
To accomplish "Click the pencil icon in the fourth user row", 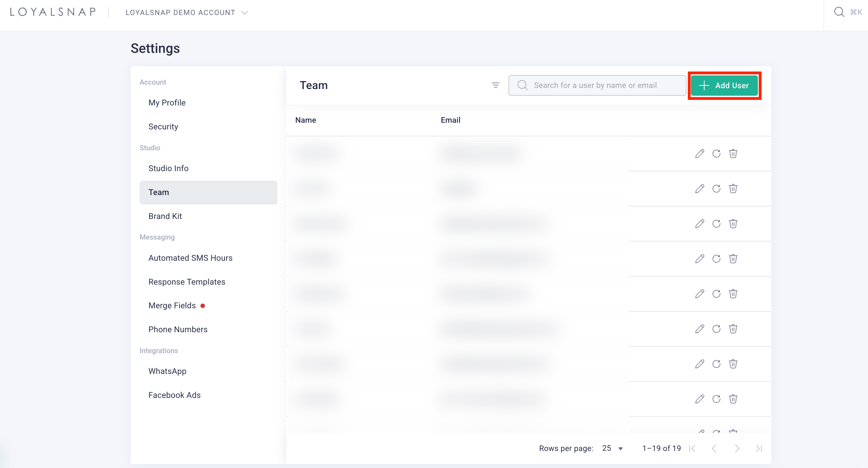I will pos(700,259).
